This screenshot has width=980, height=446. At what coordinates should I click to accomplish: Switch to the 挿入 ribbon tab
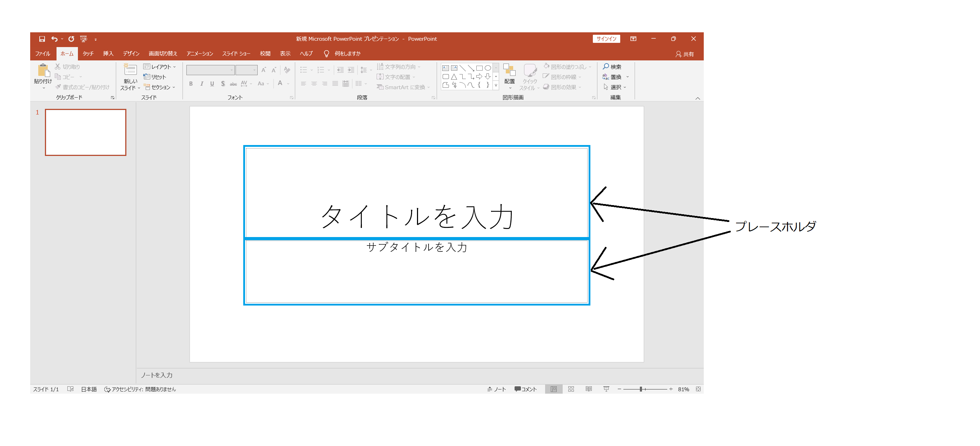tap(108, 54)
